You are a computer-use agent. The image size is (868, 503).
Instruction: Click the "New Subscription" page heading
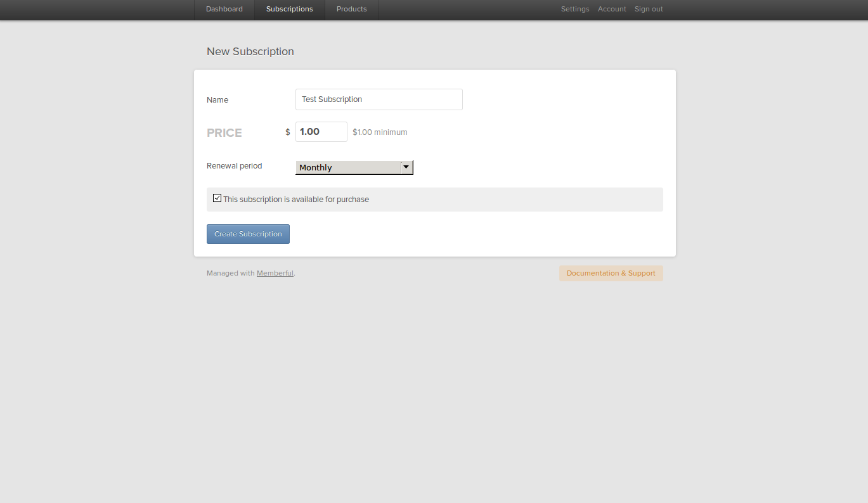250,51
